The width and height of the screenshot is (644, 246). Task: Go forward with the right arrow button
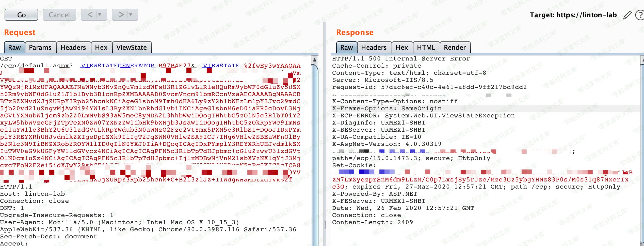(121, 15)
